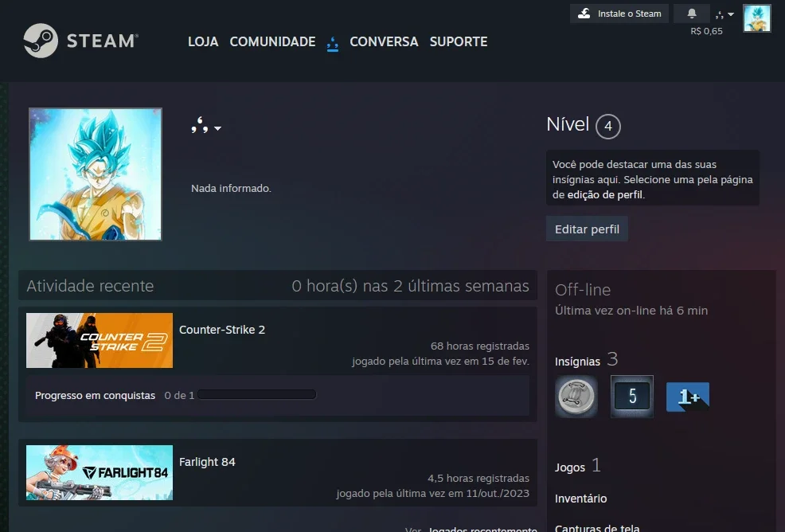Viewport: 785px width, 532px height.
Task: Open the COMUNIDADE menu
Action: pos(272,41)
